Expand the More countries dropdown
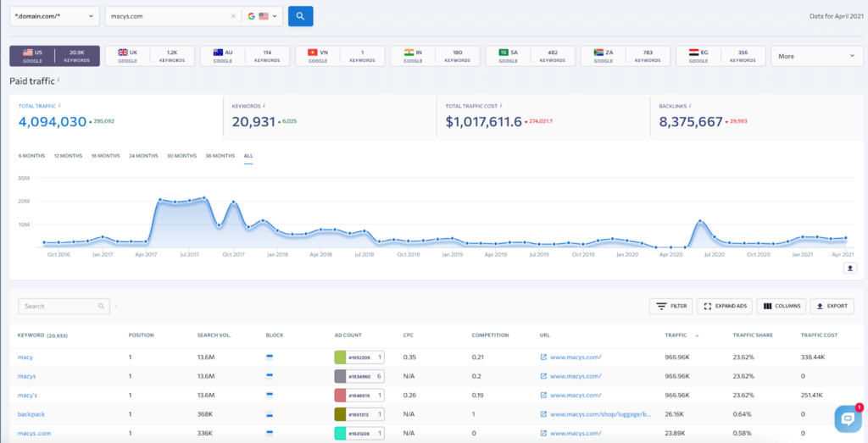 point(816,56)
